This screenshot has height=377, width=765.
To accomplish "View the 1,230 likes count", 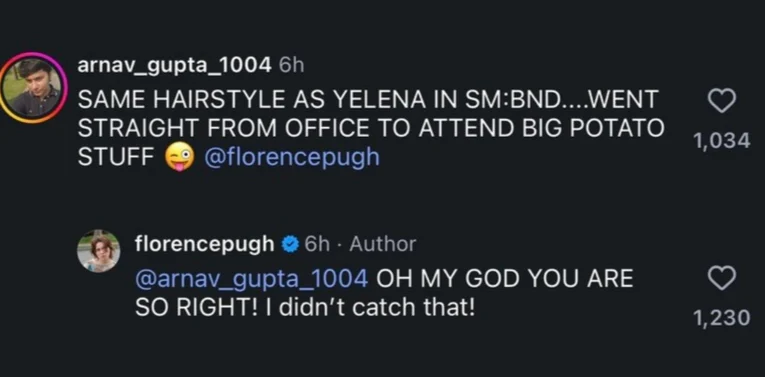I will pyautogui.click(x=722, y=317).
